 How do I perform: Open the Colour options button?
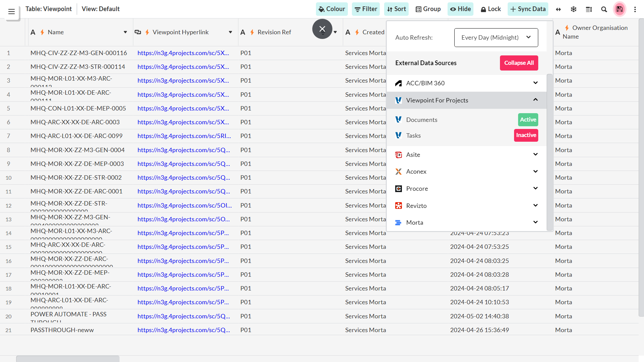click(x=332, y=9)
